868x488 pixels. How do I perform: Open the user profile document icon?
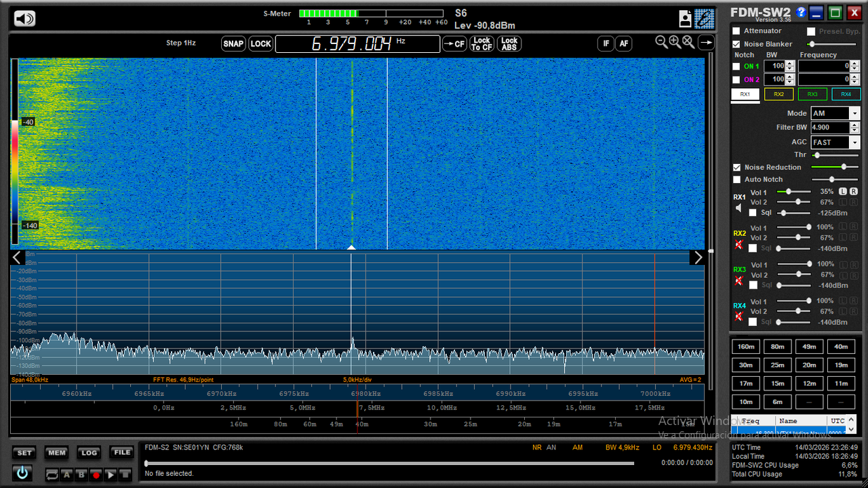[x=686, y=19]
